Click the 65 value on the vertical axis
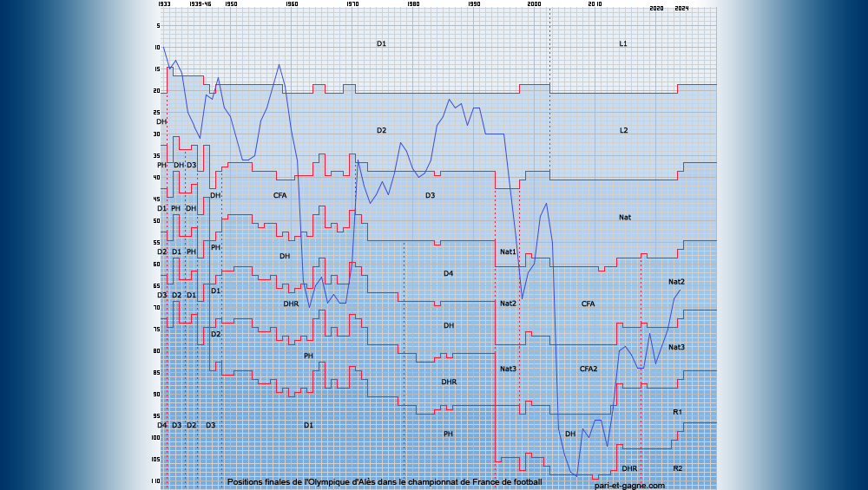868x490 pixels. [156, 286]
